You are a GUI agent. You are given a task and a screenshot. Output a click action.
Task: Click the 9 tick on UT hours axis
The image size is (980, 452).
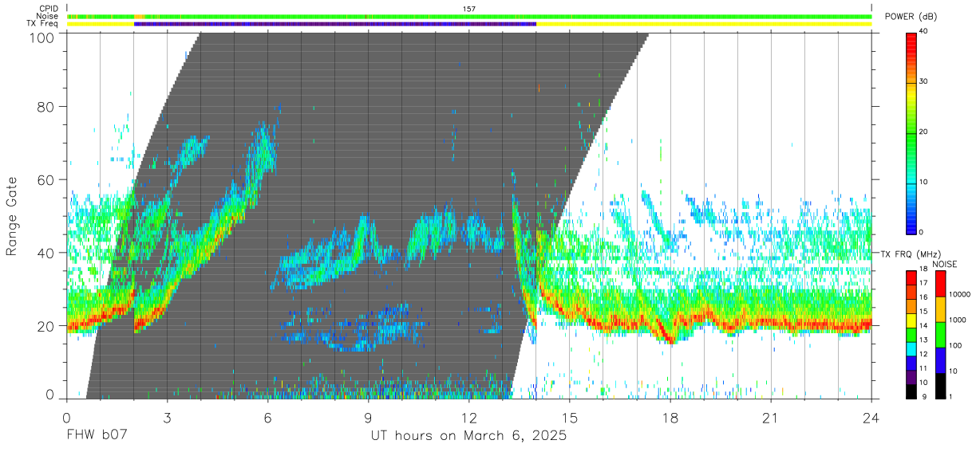368,417
